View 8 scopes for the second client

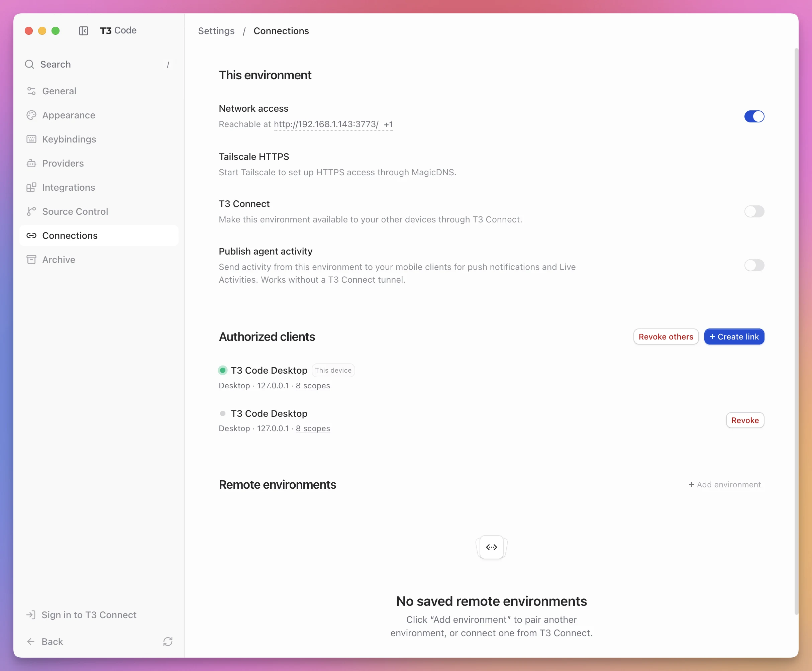pos(313,428)
